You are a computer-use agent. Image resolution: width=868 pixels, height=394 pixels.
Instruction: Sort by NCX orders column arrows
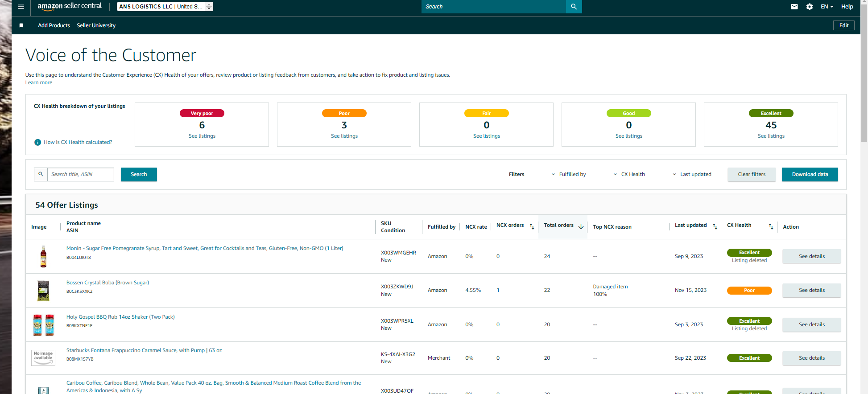[532, 226]
